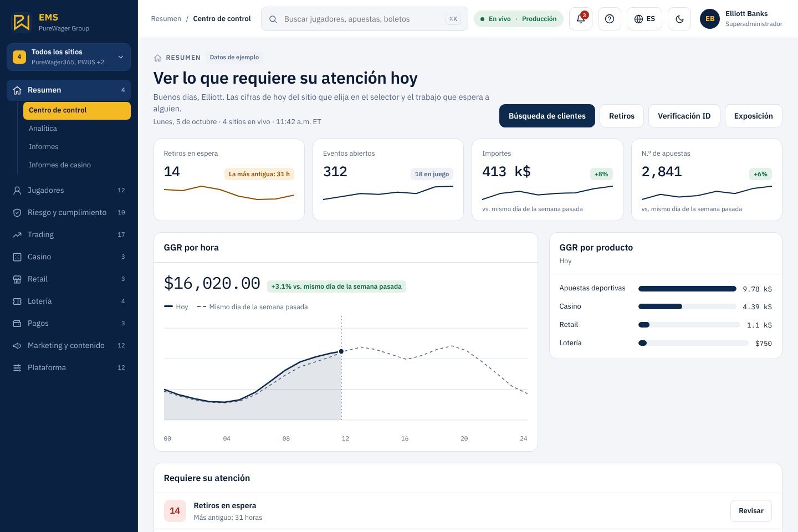The width and height of the screenshot is (798, 532).
Task: Toggle the Hoy legend series in chart
Action: tap(176, 306)
